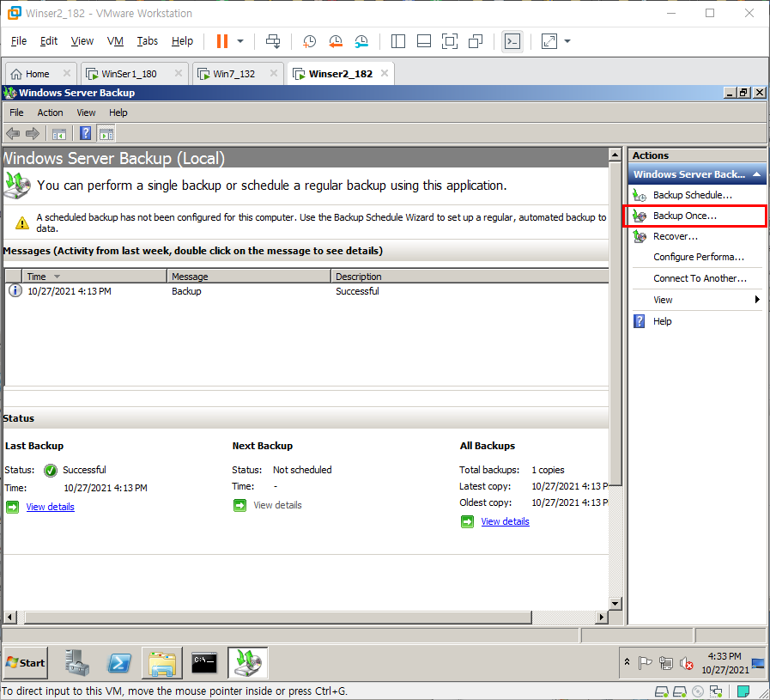Open View details under Last Backup
This screenshot has height=700, width=770.
(x=50, y=507)
